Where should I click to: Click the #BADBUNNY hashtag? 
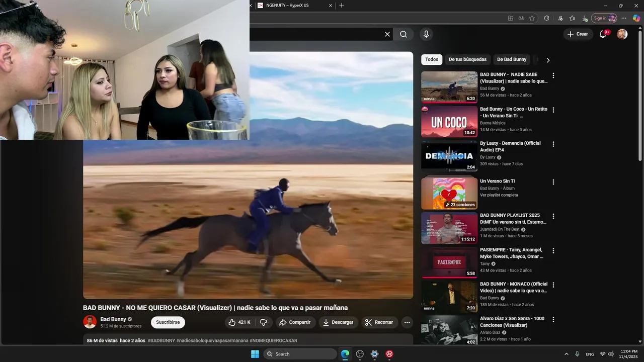pyautogui.click(x=162, y=340)
